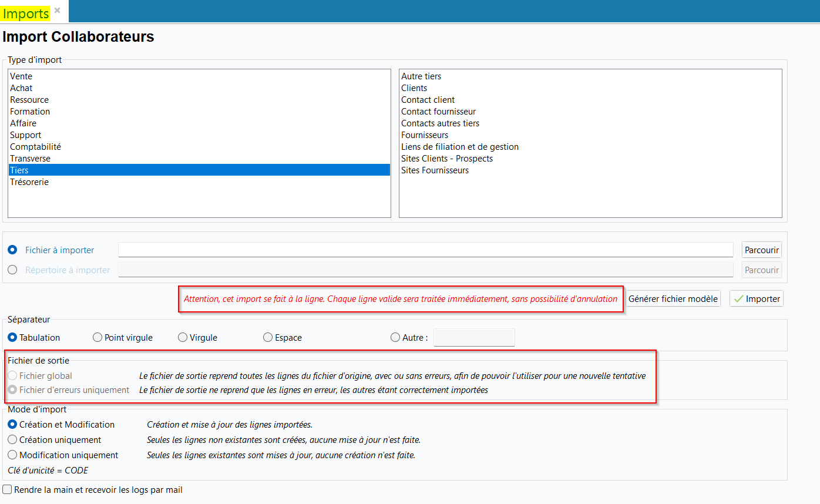
Task: Click the file path input field
Action: click(425, 250)
